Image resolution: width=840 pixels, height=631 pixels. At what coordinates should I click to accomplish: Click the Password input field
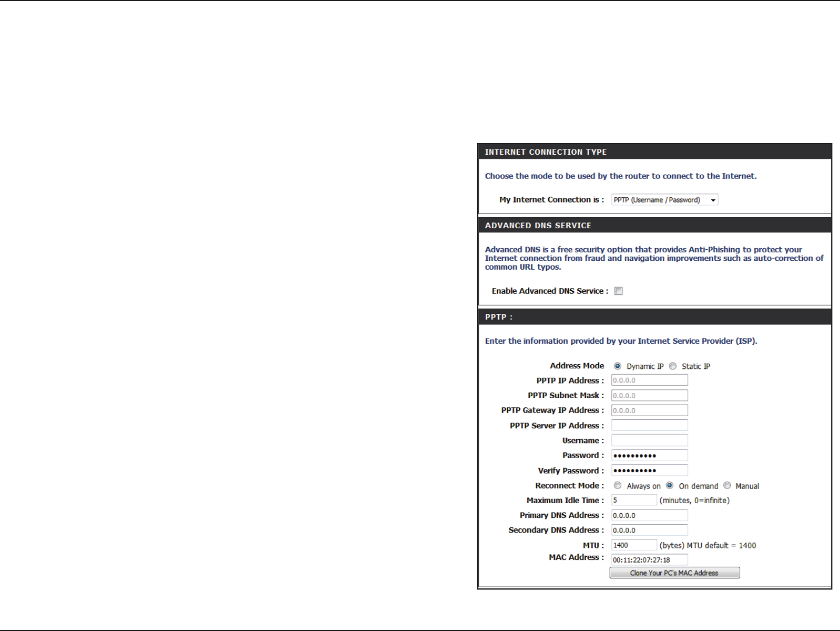tap(649, 455)
